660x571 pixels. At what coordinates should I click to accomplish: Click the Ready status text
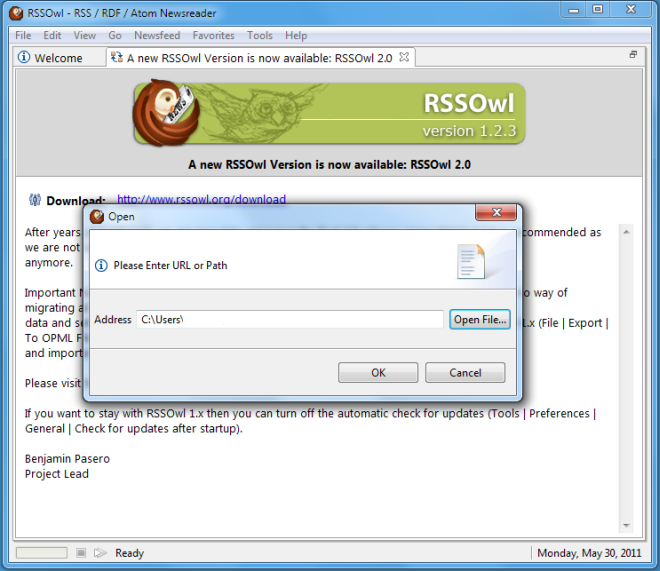(x=130, y=553)
